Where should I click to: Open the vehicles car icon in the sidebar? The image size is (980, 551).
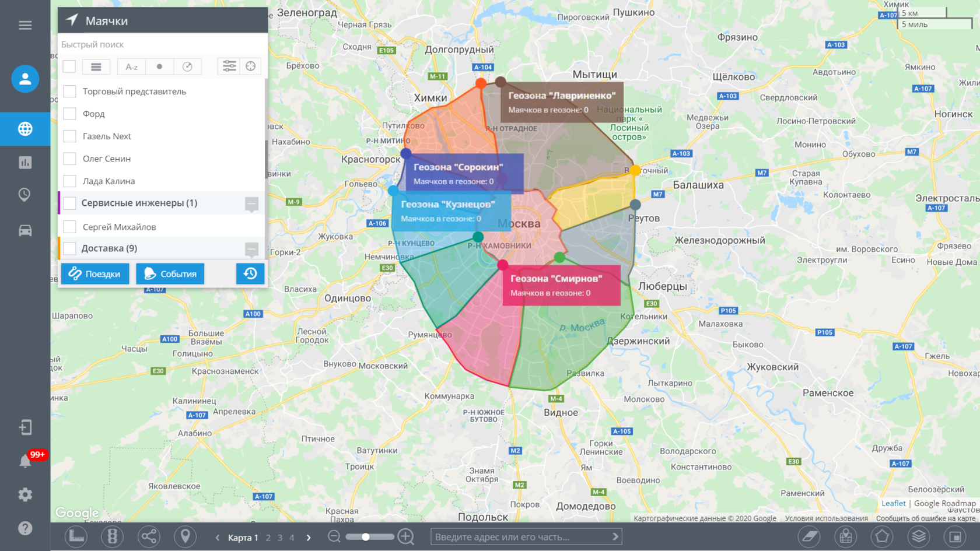[x=25, y=230]
